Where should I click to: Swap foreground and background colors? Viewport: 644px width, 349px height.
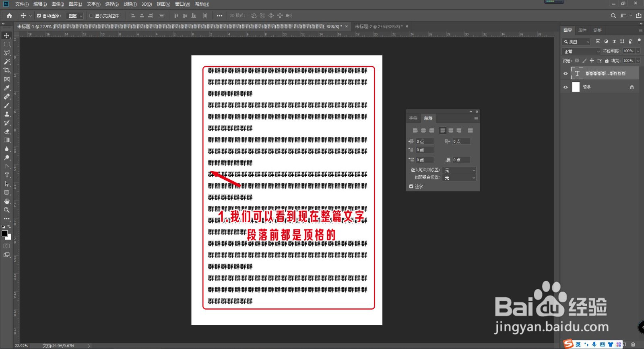pyautogui.click(x=9, y=227)
